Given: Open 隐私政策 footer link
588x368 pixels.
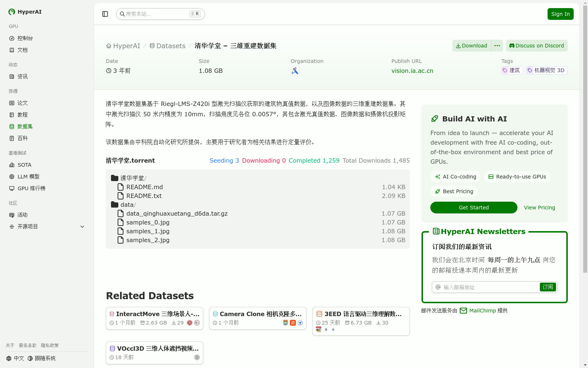Looking at the screenshot, I should pyautogui.click(x=50, y=346).
